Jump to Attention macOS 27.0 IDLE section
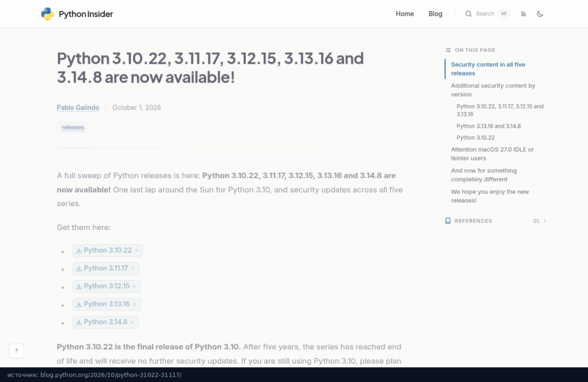Viewport: 588px width, 382px height. coord(492,154)
